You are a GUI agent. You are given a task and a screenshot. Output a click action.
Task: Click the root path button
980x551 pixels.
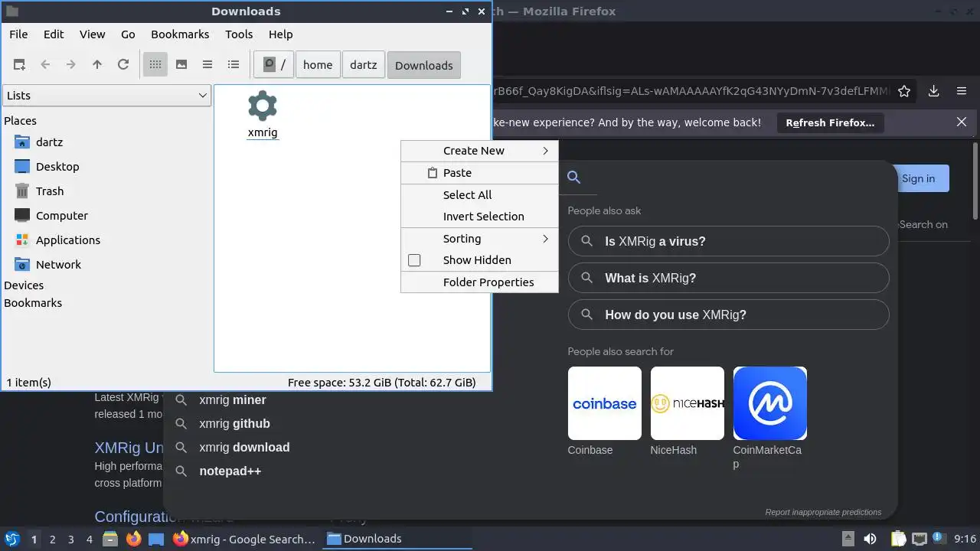pos(273,65)
